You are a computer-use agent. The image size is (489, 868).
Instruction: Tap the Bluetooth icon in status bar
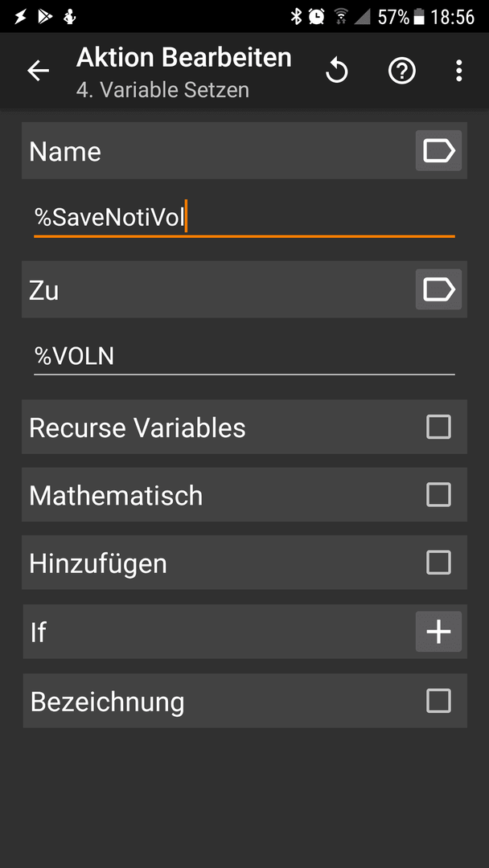click(x=297, y=17)
